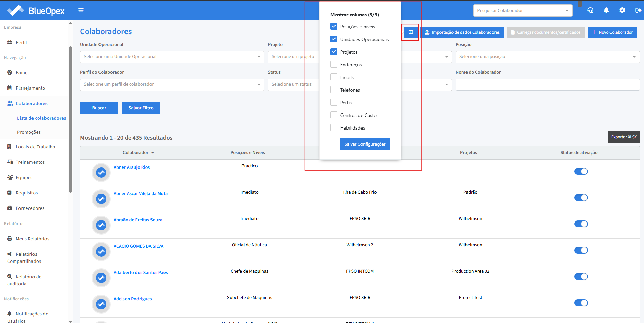The width and height of the screenshot is (644, 323).
Task: Click the Novo Colaborador button
Action: [612, 32]
